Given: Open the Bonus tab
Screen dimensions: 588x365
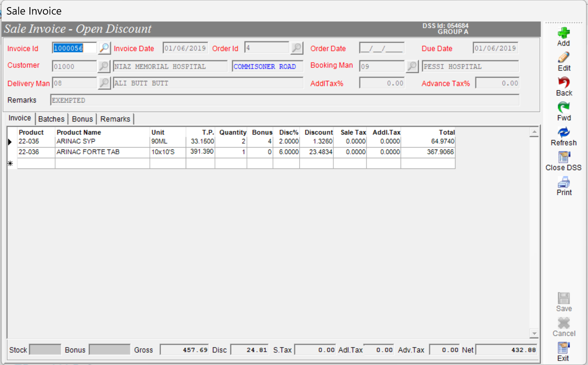Looking at the screenshot, I should [82, 119].
